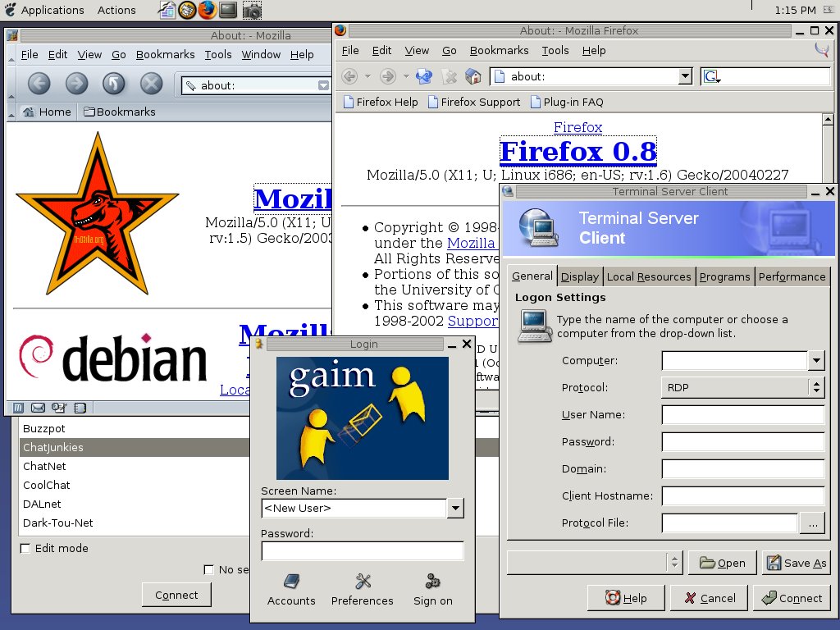Click the Firefox launcher in the top panel
The height and width of the screenshot is (630, 840).
coord(208,10)
